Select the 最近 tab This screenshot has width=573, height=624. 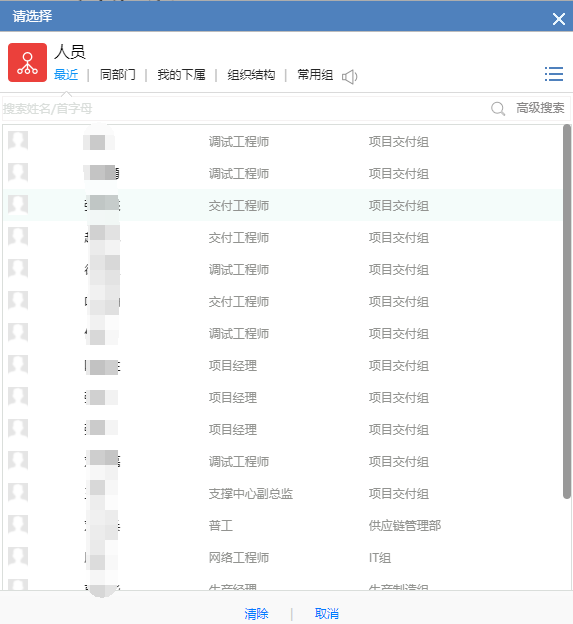point(66,74)
